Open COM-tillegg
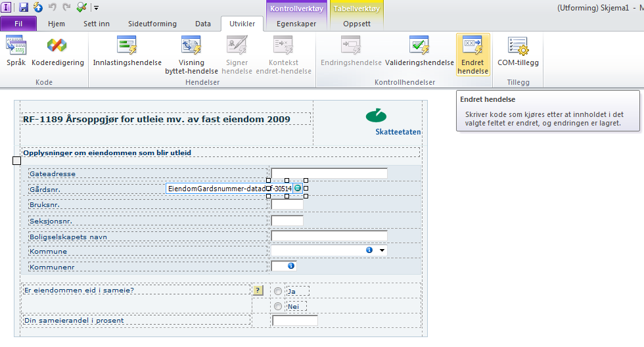Screen dimensions: 644x347 (x=518, y=51)
